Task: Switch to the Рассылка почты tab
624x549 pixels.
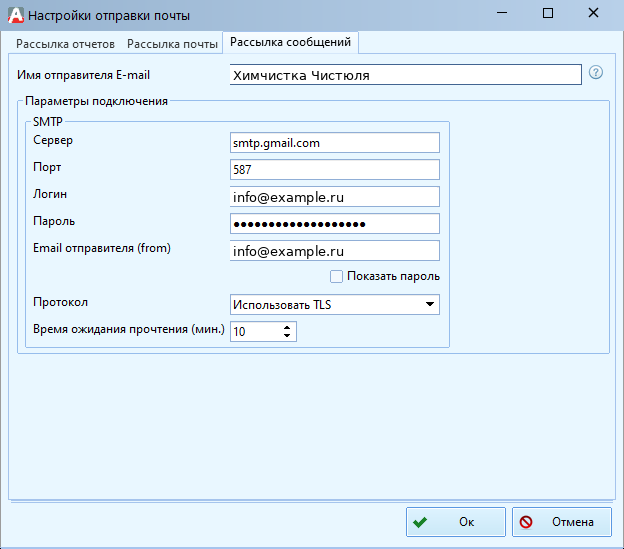Action: tap(172, 44)
